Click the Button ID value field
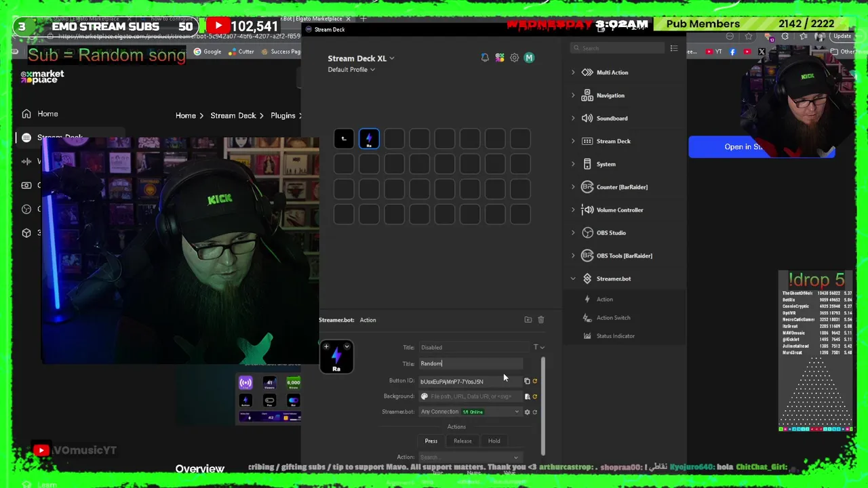 pyautogui.click(x=470, y=382)
